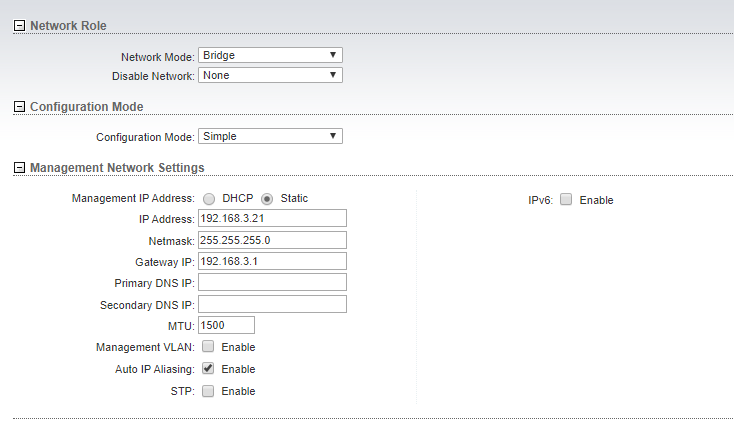Collapse the Network Role section
This screenshot has height=427, width=734.
coord(19,26)
